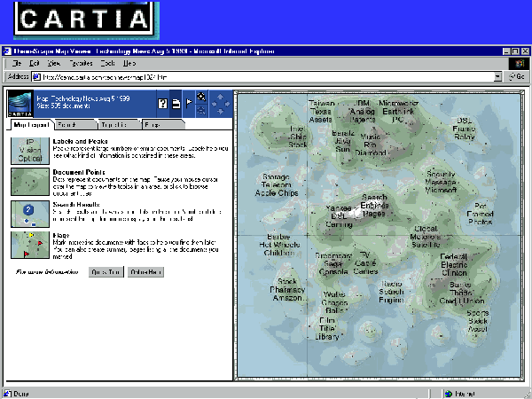
Task: Click the help question mark icon
Action: click(163, 103)
